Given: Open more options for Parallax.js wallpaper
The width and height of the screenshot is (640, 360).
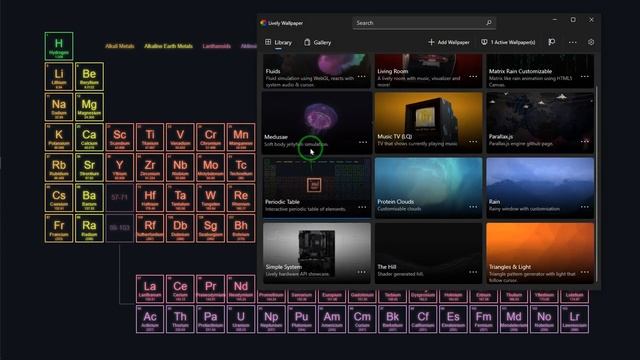Looking at the screenshot, I should [584, 142].
